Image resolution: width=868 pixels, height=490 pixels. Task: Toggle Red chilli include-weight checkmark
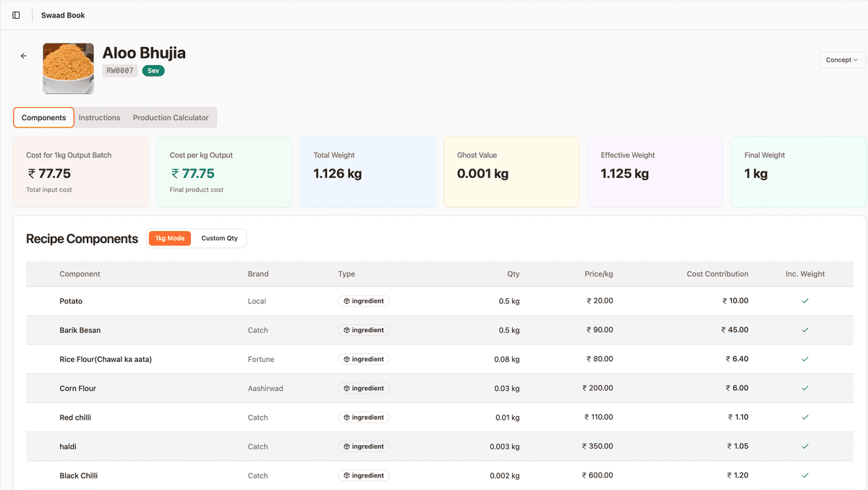click(805, 418)
